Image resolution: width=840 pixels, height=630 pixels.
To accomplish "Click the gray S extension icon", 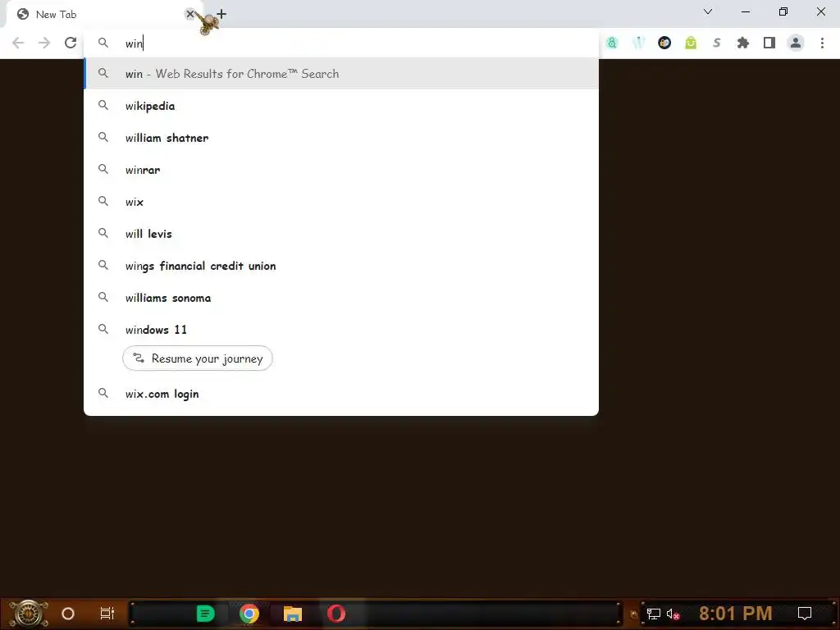I will (x=717, y=43).
